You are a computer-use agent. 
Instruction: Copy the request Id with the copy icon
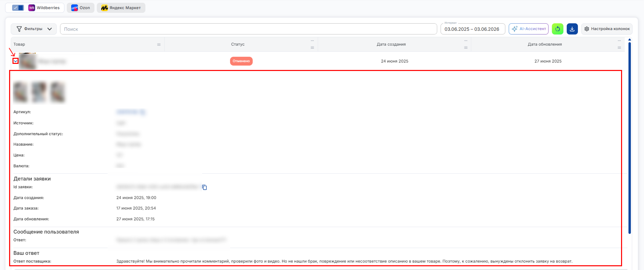point(204,187)
